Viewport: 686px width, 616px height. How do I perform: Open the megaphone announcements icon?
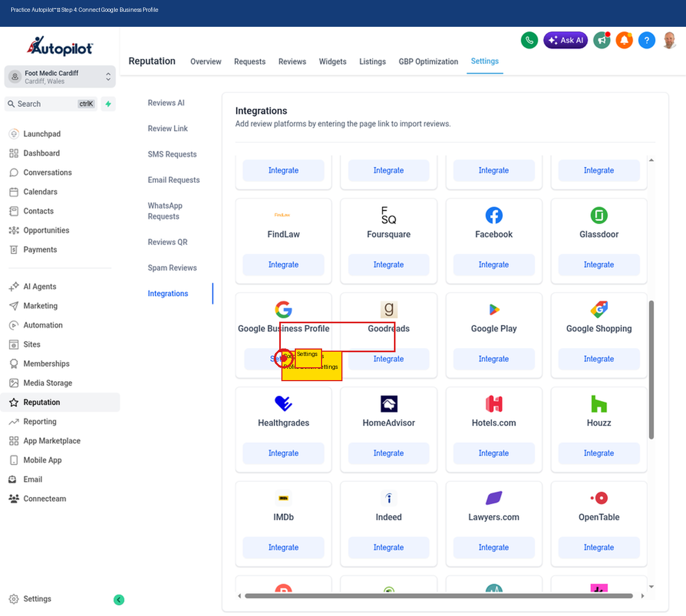602,40
